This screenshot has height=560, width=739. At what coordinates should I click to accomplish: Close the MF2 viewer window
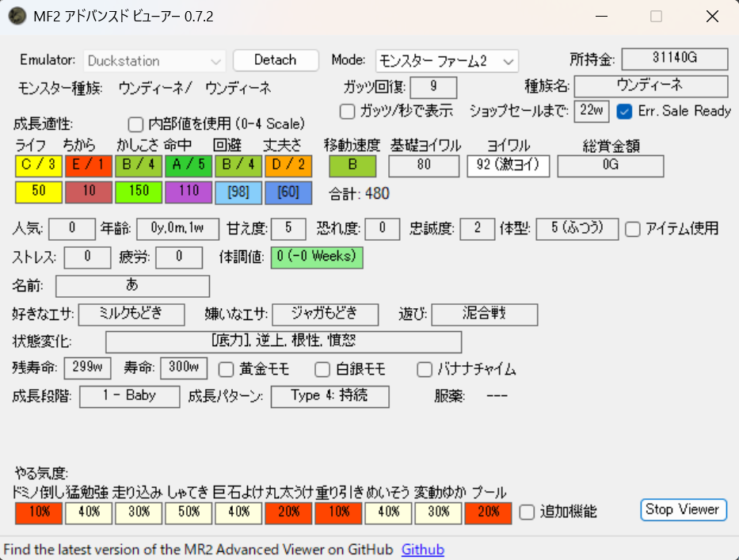(711, 17)
